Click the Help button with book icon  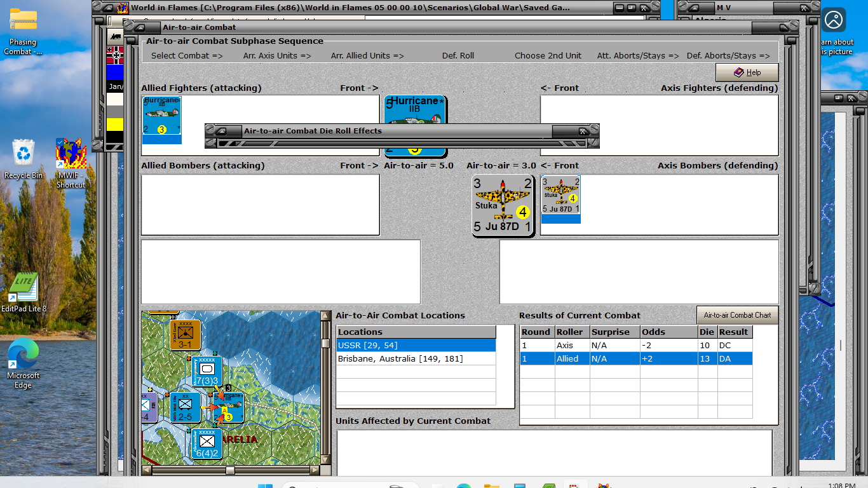tap(747, 72)
